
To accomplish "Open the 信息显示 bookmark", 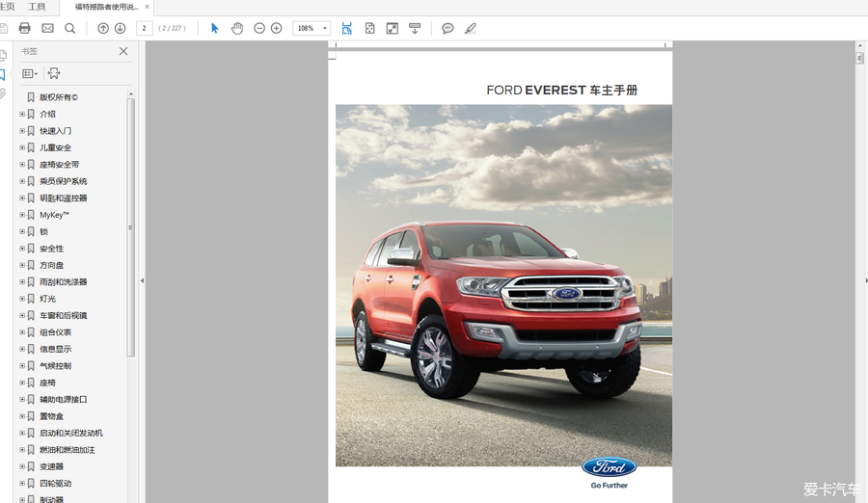I will coord(55,349).
